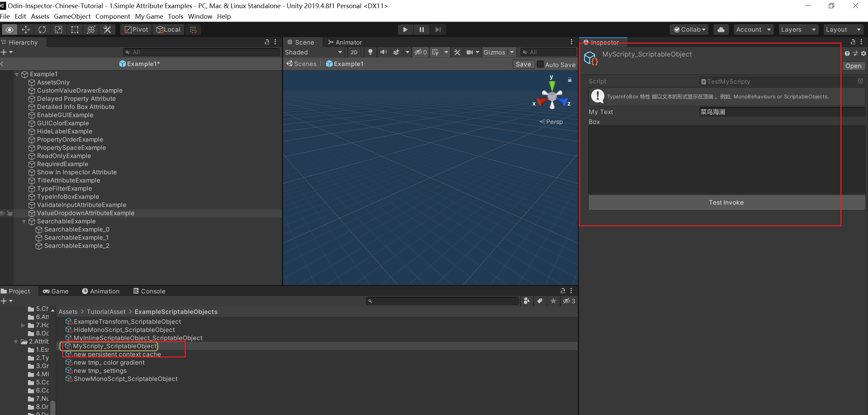Toggle grid snapping icon in toolbar
Image resolution: width=868 pixels, height=415 pixels.
point(193,30)
